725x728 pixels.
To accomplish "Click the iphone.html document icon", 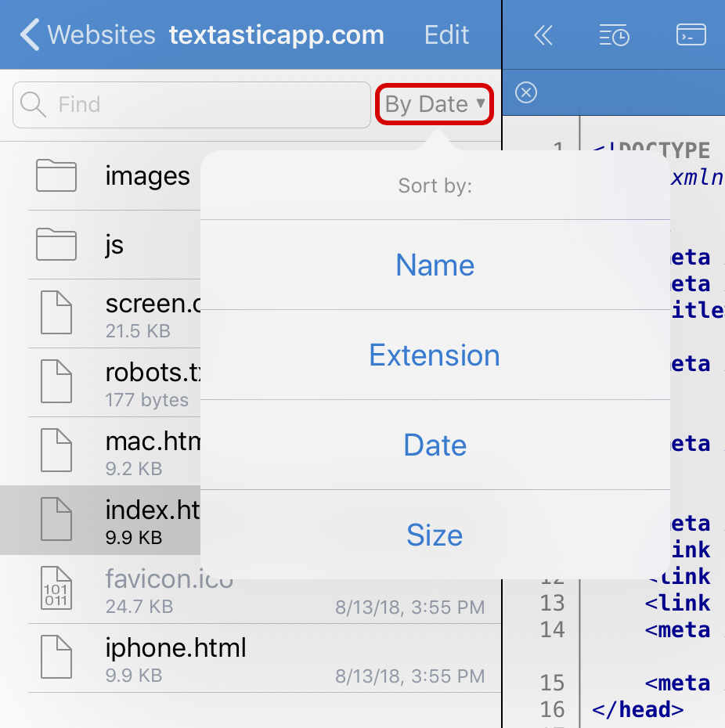I will [x=56, y=657].
